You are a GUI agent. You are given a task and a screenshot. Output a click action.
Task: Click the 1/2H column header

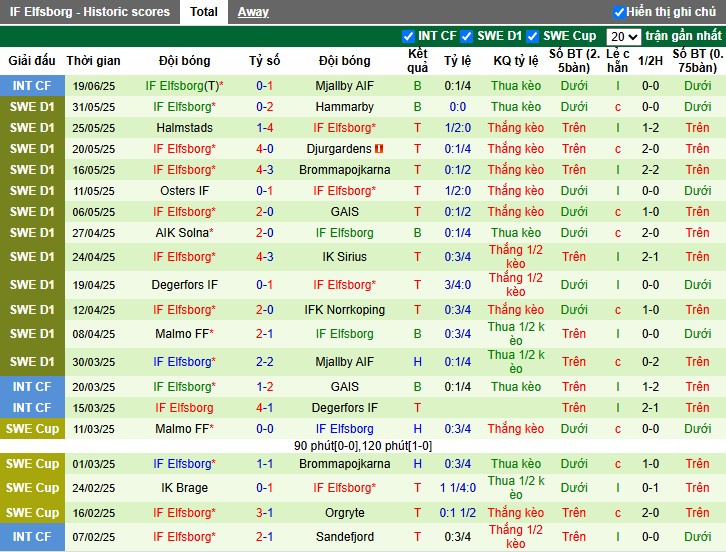point(650,61)
